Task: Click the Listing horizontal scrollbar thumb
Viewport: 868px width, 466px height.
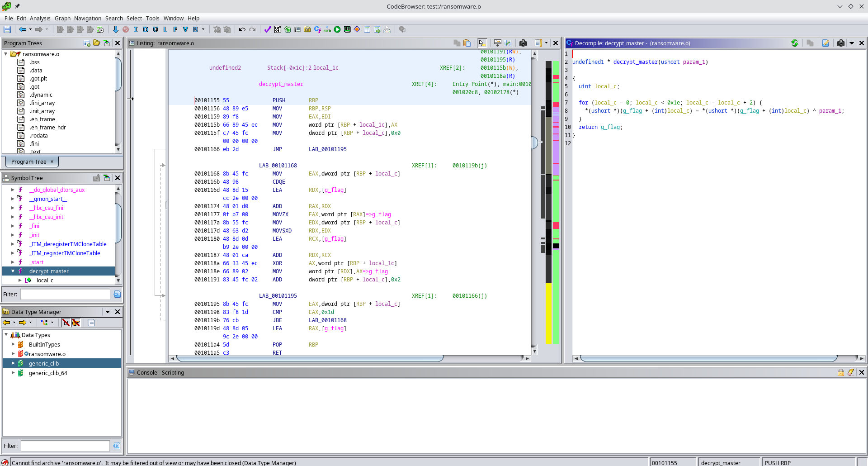Action: click(x=310, y=358)
